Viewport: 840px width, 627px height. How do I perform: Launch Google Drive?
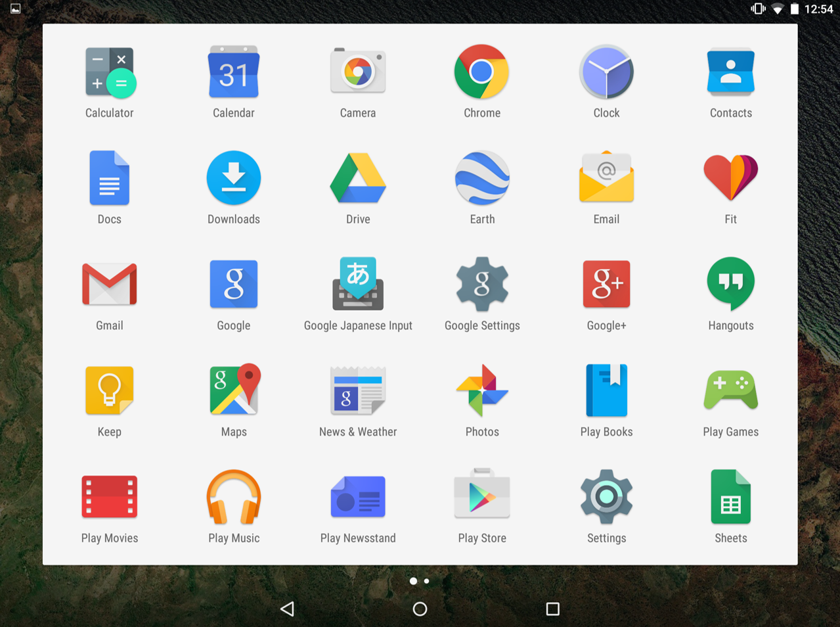tap(358, 178)
